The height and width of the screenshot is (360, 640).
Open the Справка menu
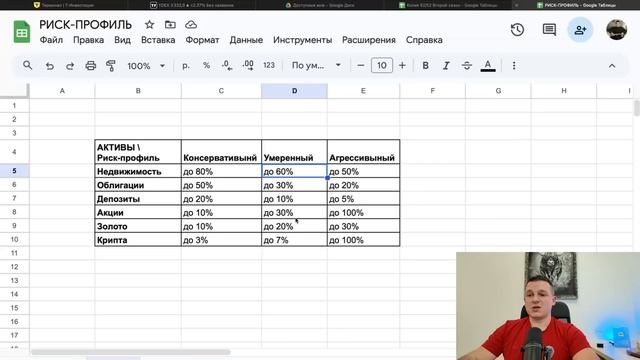tap(424, 40)
